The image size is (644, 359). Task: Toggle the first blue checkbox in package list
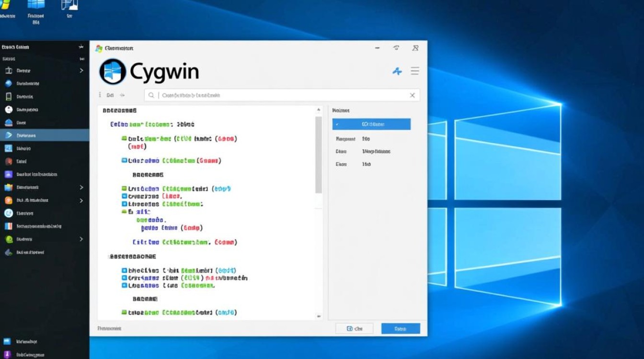click(124, 161)
